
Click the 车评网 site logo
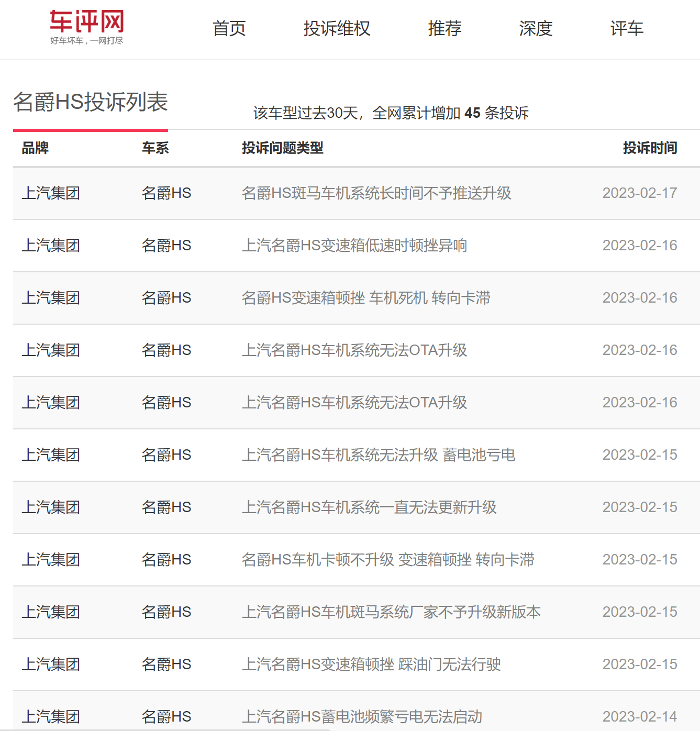(87, 27)
